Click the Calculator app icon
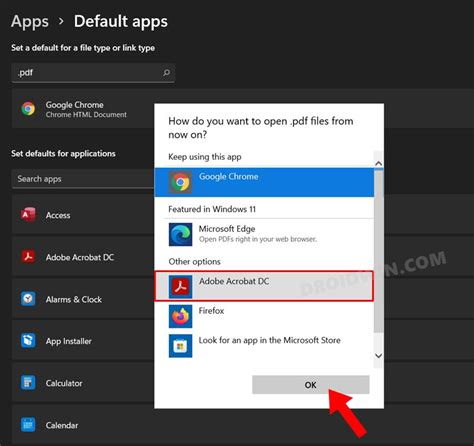474x446 pixels. coord(28,383)
